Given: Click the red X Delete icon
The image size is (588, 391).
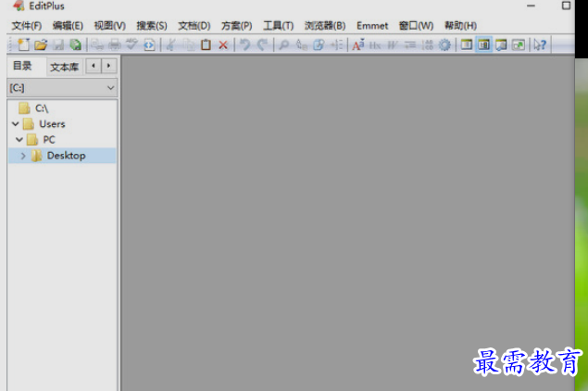Looking at the screenshot, I should click(x=223, y=45).
